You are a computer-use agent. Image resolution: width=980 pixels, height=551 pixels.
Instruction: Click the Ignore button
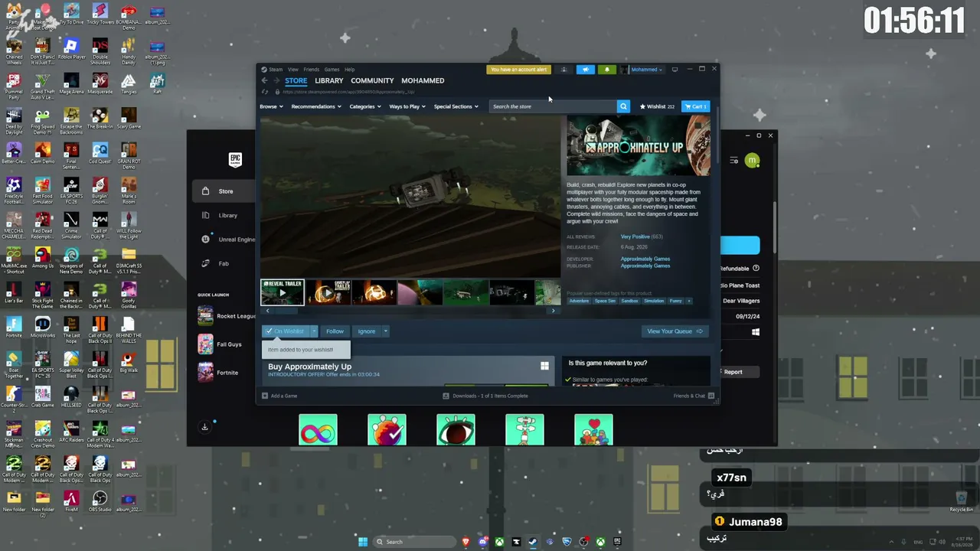[366, 331]
